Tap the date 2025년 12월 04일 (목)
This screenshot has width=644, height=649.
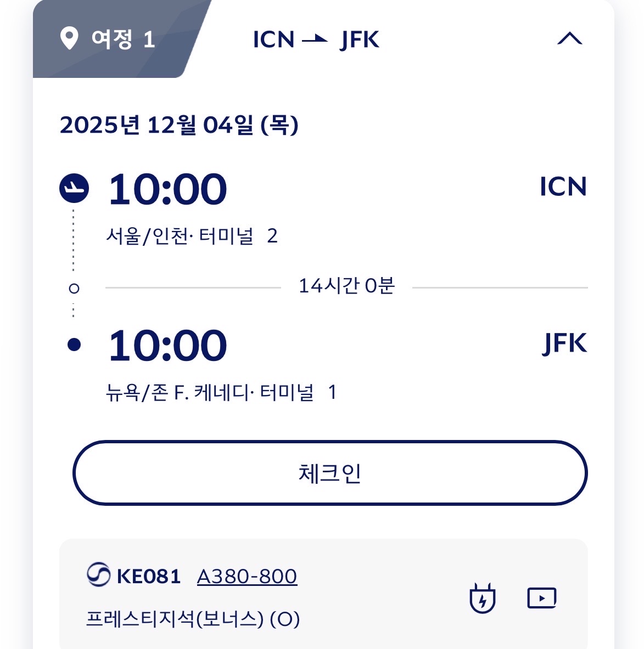(179, 125)
